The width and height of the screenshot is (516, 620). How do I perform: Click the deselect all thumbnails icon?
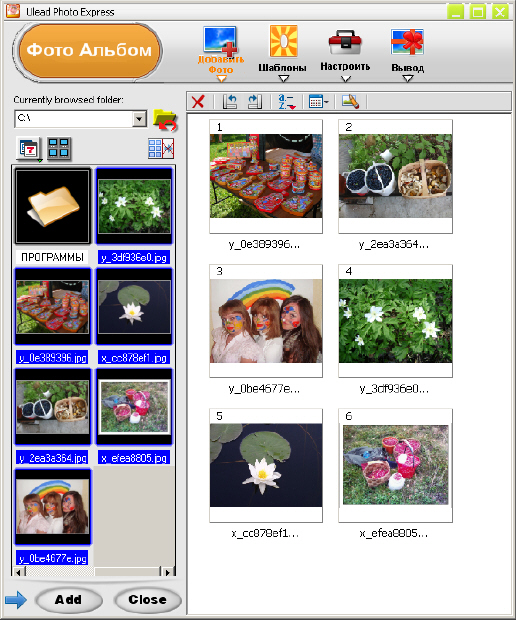(x=161, y=149)
